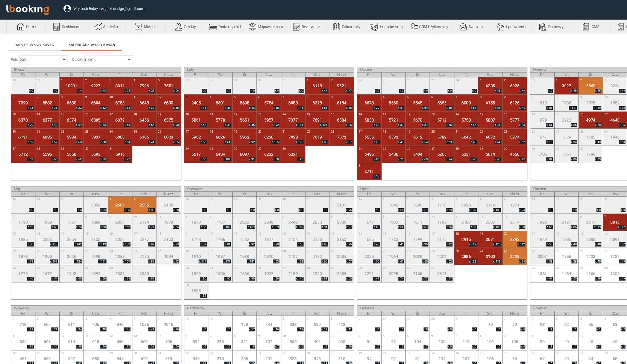This screenshot has height=364, width=627.
Task: Click the Czerwiec month header
Action: [269, 189]
